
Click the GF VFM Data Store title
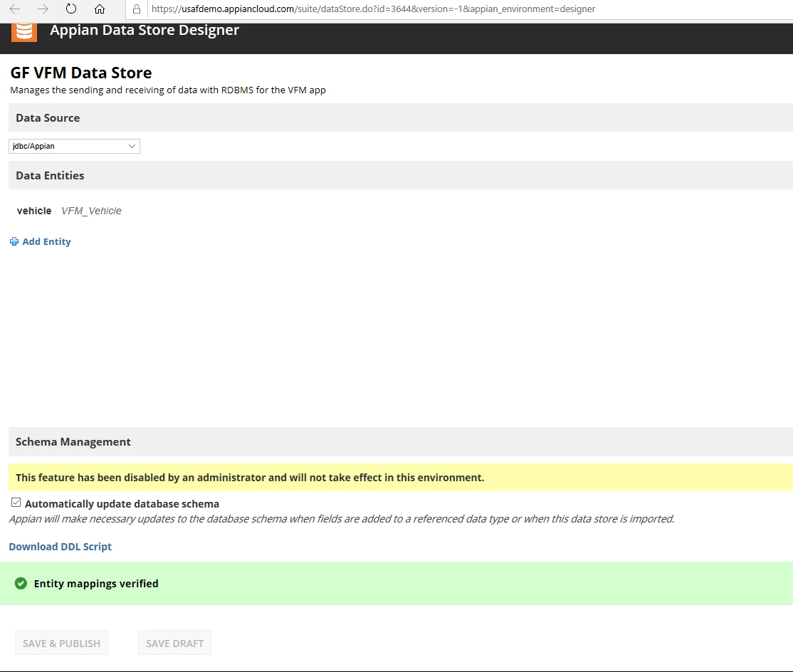click(x=81, y=73)
